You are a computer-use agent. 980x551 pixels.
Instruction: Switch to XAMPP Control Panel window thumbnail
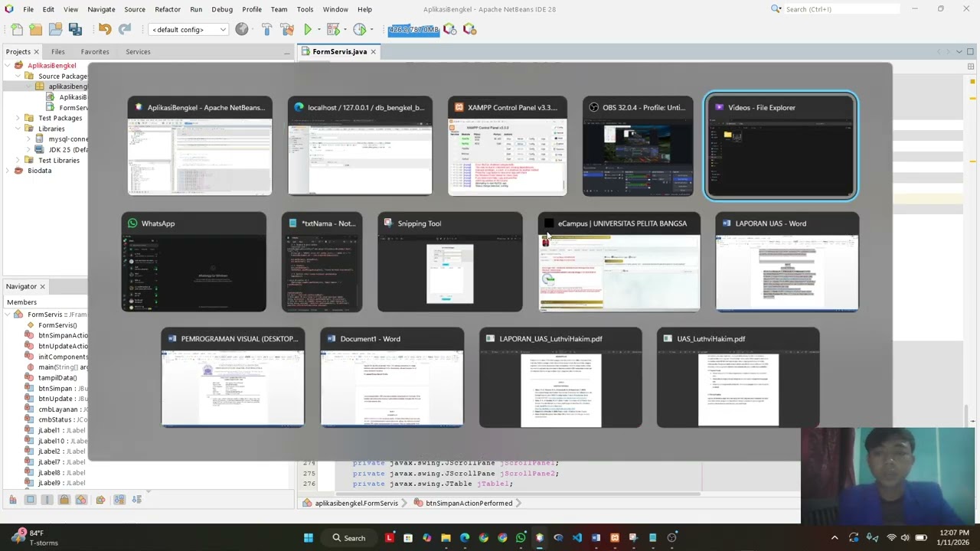coord(507,145)
